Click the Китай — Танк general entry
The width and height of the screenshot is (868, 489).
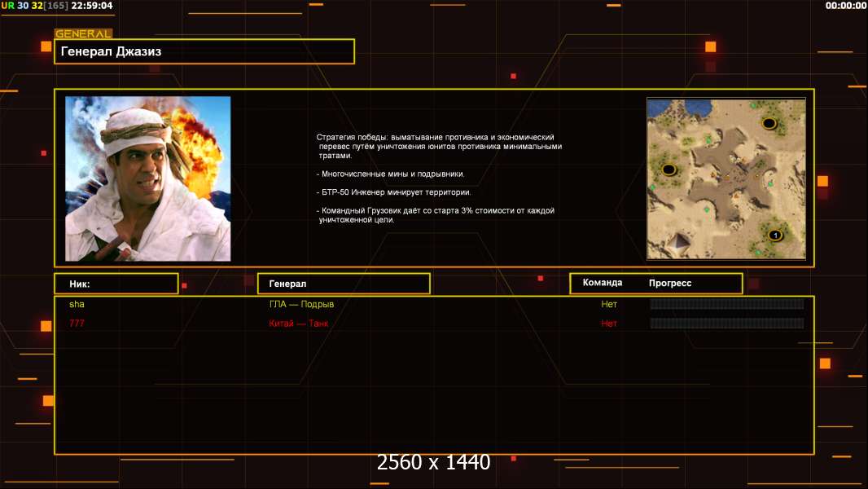(299, 324)
